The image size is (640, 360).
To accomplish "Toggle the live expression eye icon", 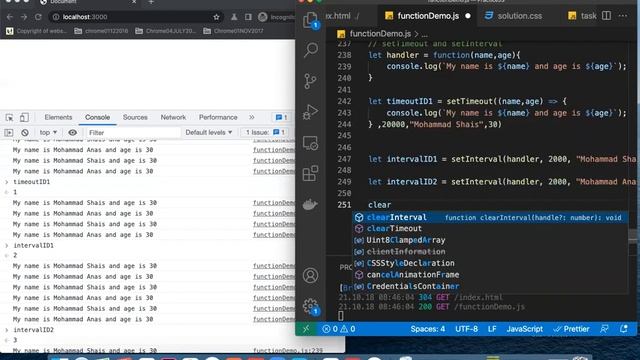I will (x=72, y=133).
